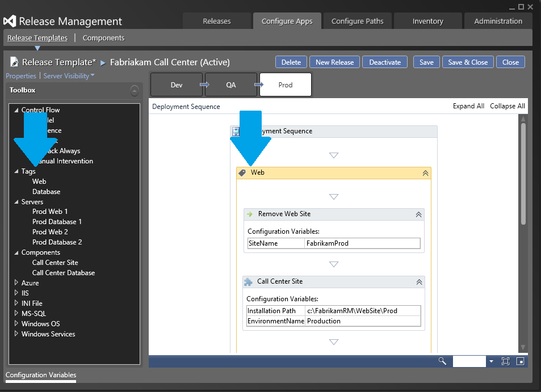Expand the Windows Services toolbox node

[16, 334]
